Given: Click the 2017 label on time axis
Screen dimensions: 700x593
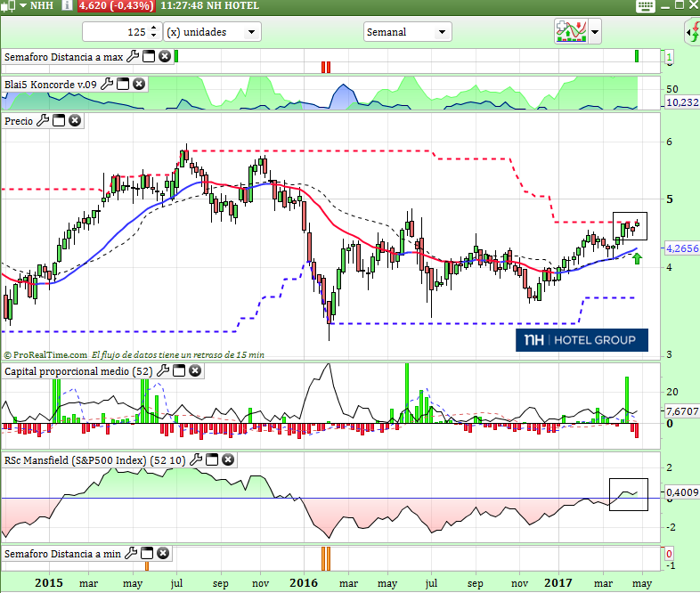Looking at the screenshot, I should 558,582.
